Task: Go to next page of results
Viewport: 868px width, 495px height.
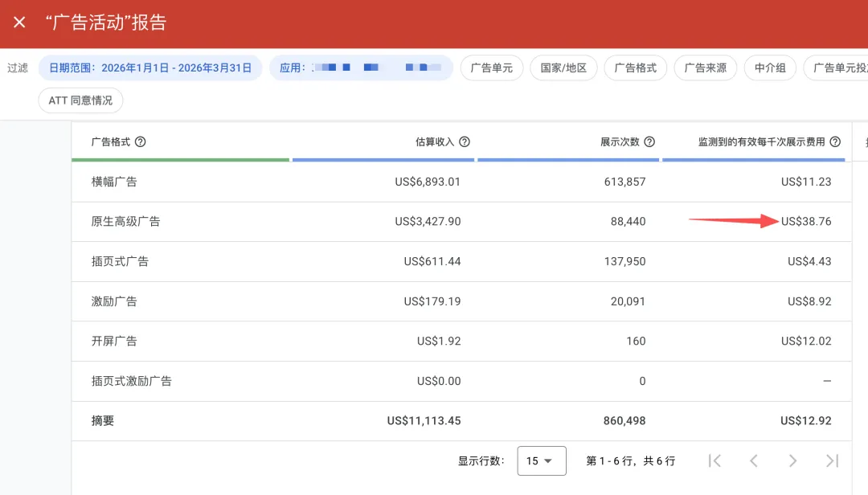Action: [x=792, y=460]
